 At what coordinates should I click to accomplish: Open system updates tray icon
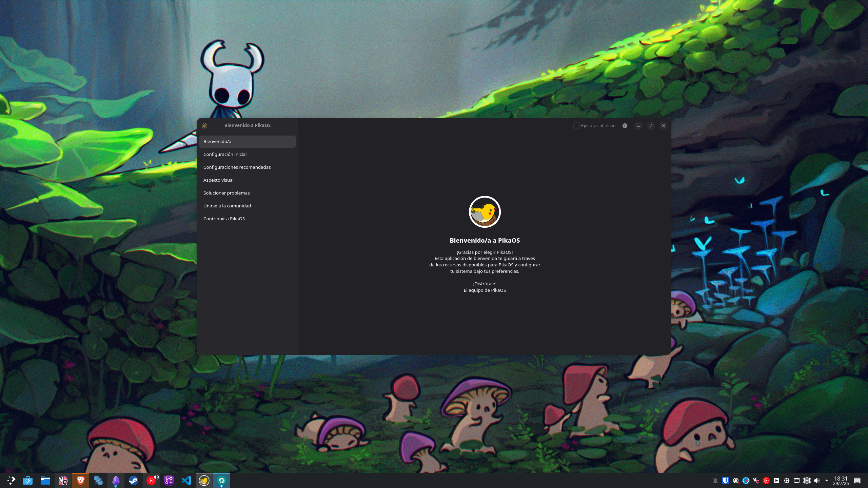(736, 481)
